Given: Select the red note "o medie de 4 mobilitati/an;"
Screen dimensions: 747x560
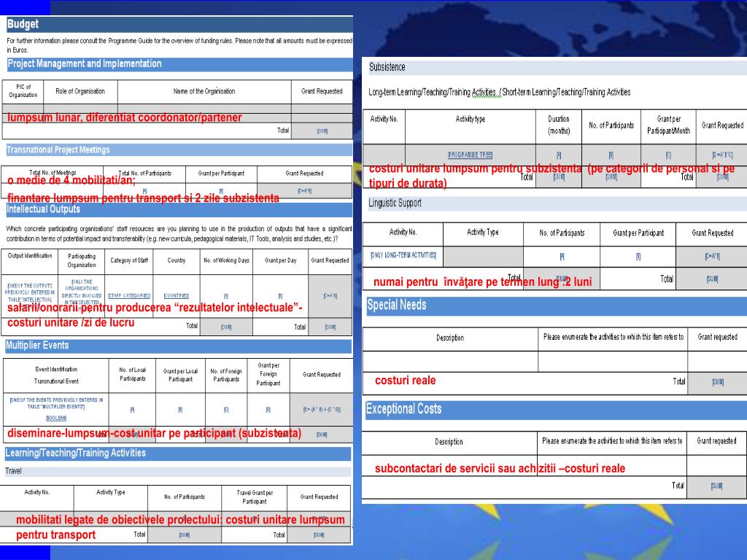Looking at the screenshot, I should point(71,181).
